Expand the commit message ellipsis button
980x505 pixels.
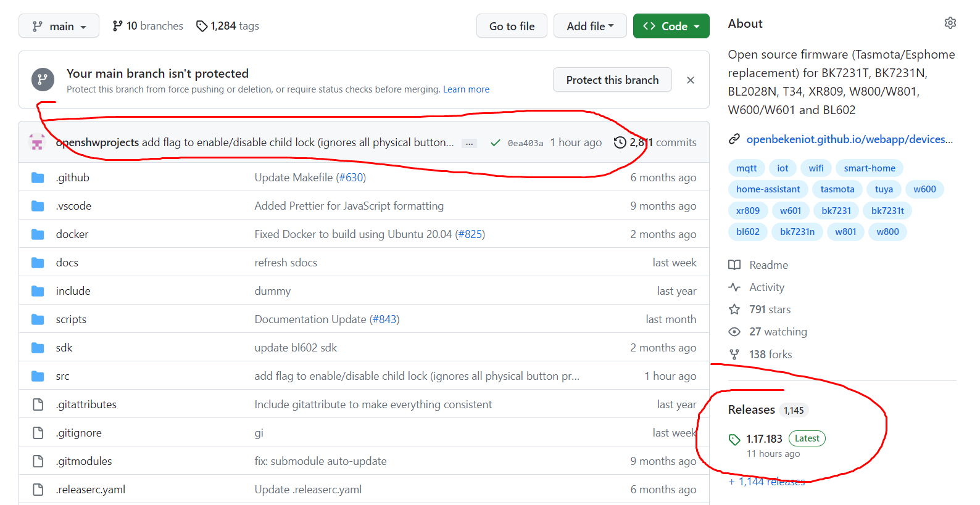470,143
